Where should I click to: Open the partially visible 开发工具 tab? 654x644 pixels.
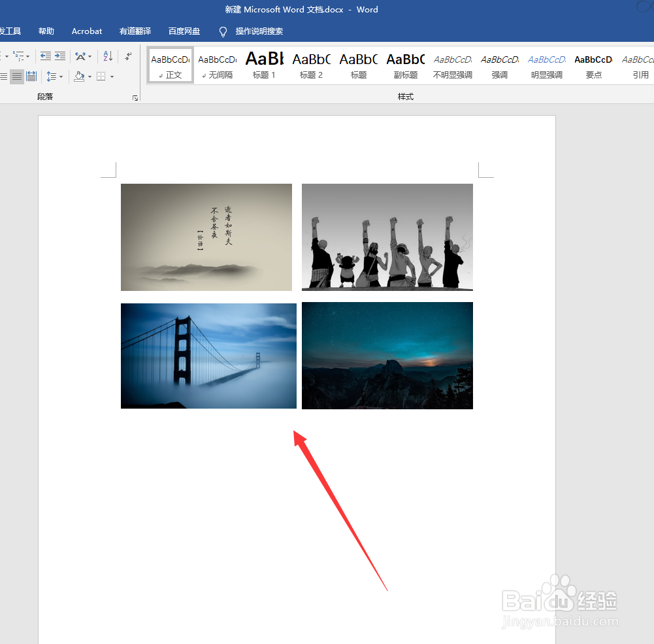click(x=10, y=31)
